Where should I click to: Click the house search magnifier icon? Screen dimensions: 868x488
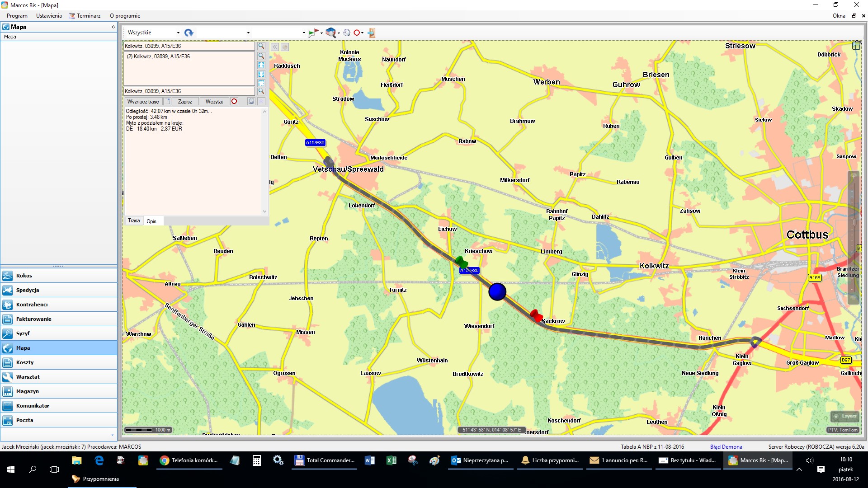coord(331,33)
